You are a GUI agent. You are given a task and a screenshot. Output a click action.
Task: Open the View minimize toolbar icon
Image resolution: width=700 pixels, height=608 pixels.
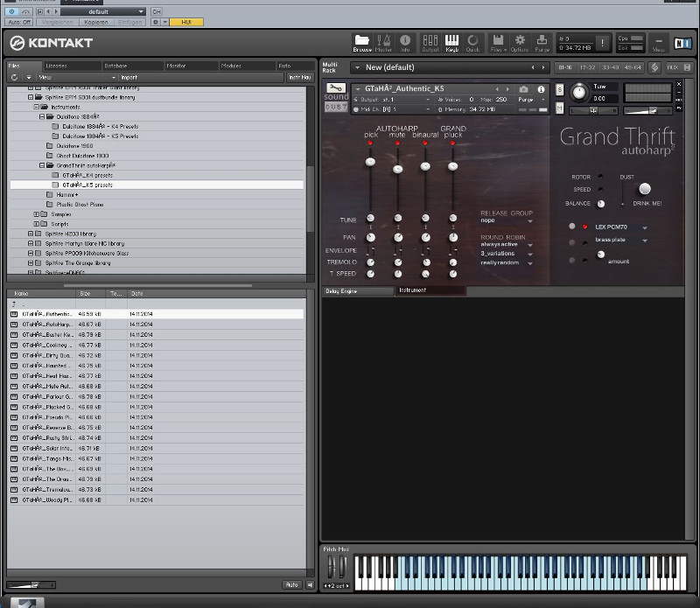659,43
